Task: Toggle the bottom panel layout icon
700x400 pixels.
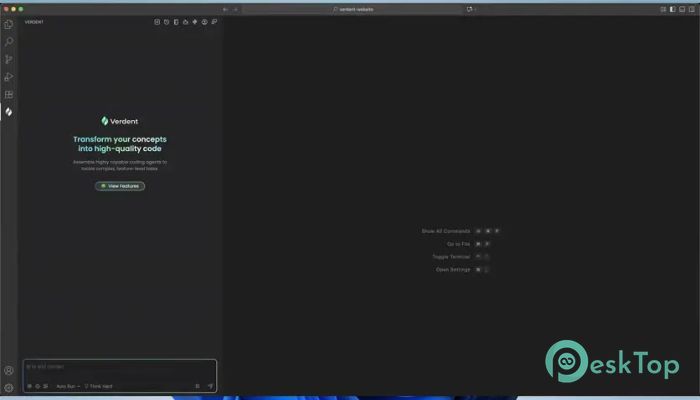Action: point(682,9)
